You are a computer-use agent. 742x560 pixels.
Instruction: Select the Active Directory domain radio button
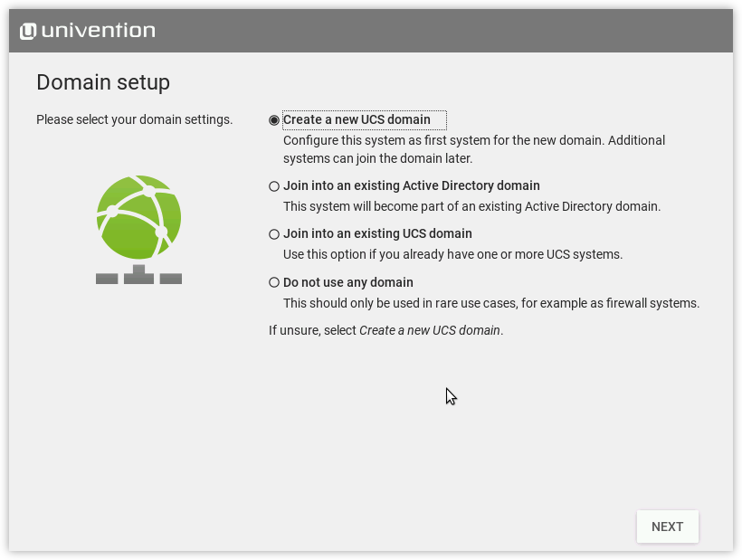(x=274, y=186)
